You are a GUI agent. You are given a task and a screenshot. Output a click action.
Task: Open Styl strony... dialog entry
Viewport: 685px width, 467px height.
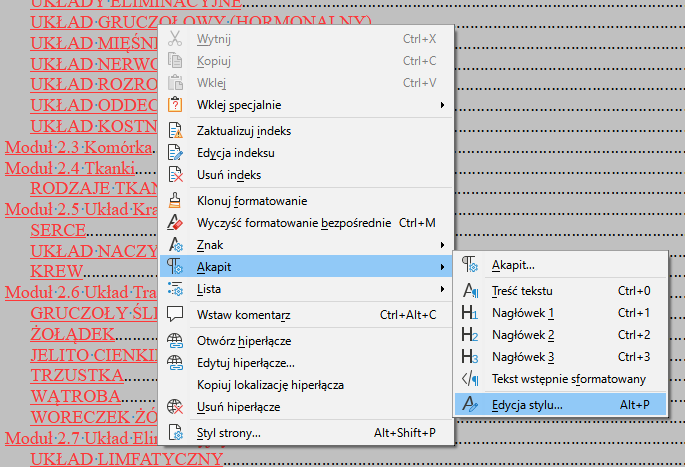(x=306, y=432)
